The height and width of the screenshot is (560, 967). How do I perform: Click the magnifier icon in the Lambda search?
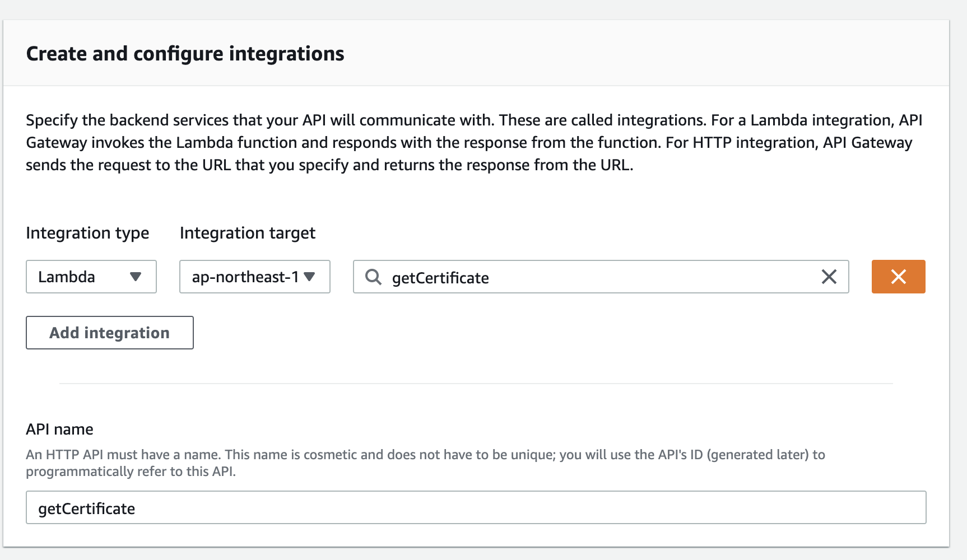[373, 277]
